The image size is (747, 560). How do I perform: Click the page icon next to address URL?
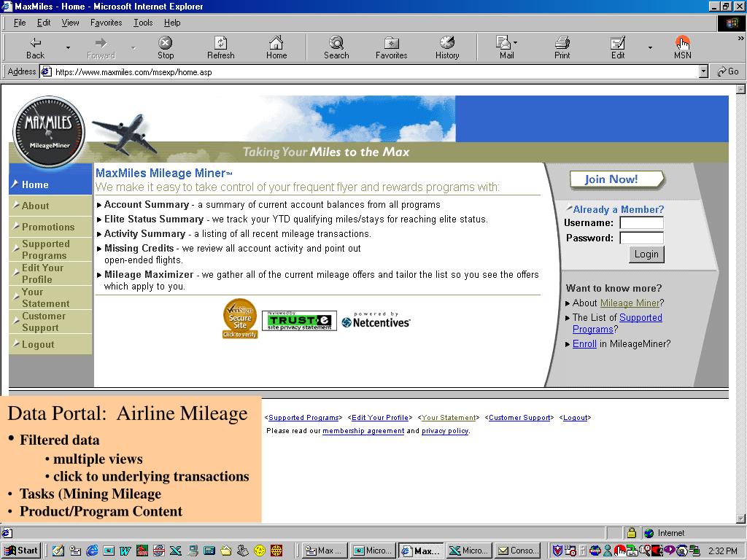46,72
